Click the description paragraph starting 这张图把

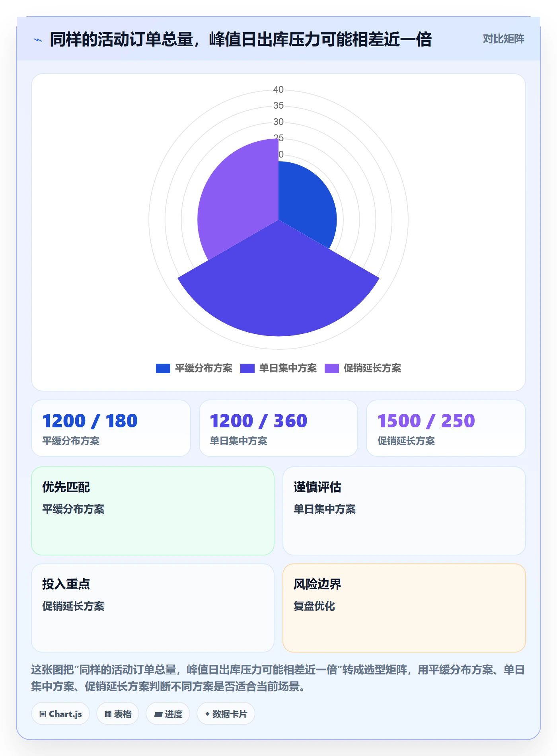(278, 678)
